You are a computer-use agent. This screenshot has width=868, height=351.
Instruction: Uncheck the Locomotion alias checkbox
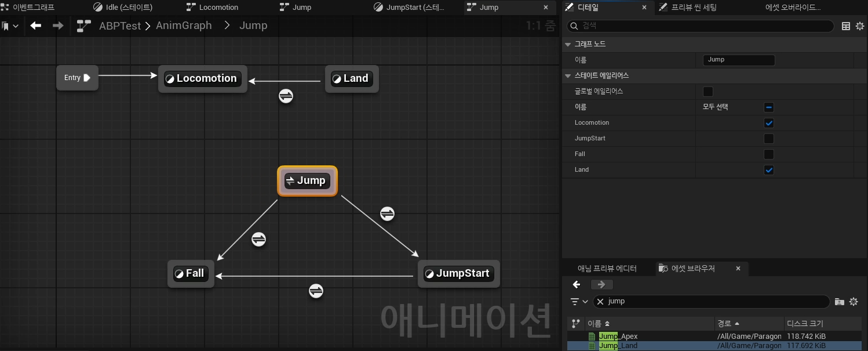[769, 123]
